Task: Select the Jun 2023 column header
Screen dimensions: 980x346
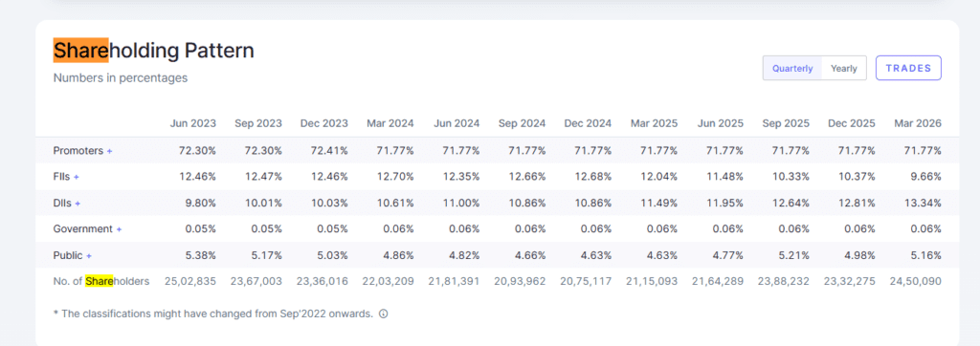Action: [x=193, y=123]
